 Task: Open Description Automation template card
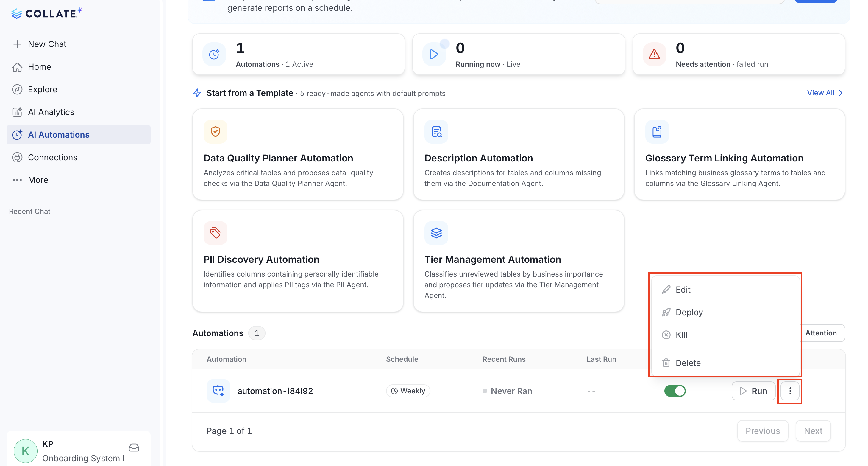(x=519, y=154)
